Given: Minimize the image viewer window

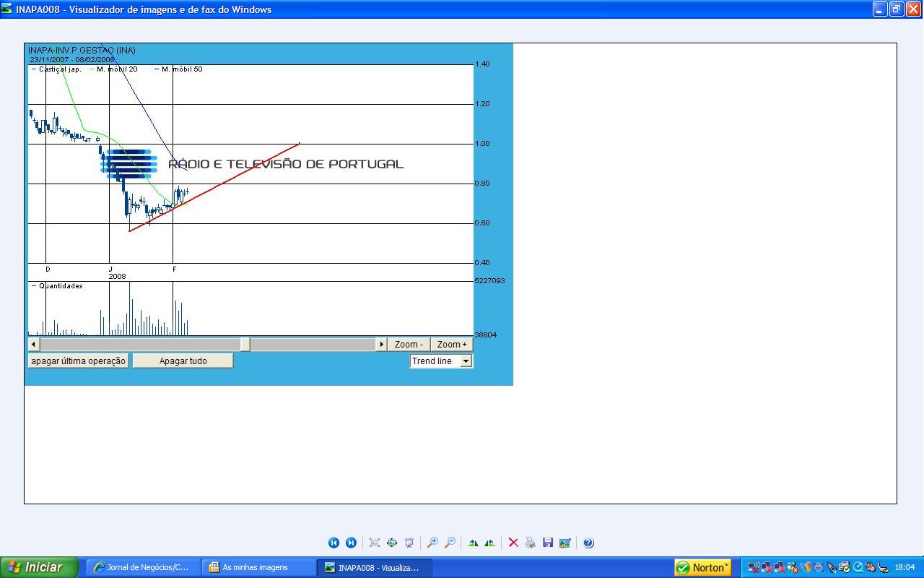Looking at the screenshot, I should click(880, 9).
